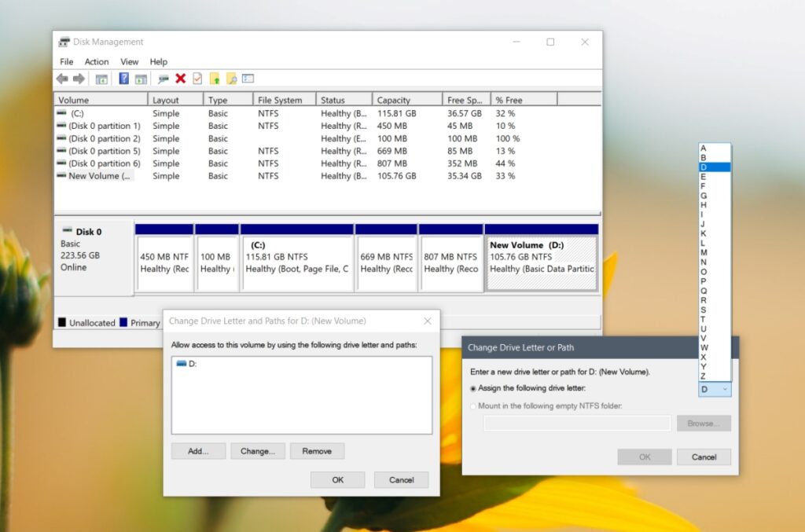Click the blue Help icon in toolbar
805x532 pixels.
[x=123, y=79]
